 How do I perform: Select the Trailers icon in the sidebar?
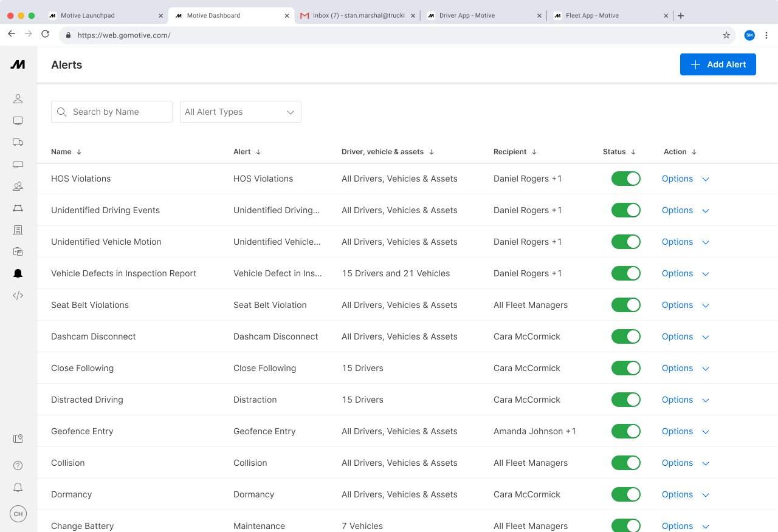click(x=18, y=165)
